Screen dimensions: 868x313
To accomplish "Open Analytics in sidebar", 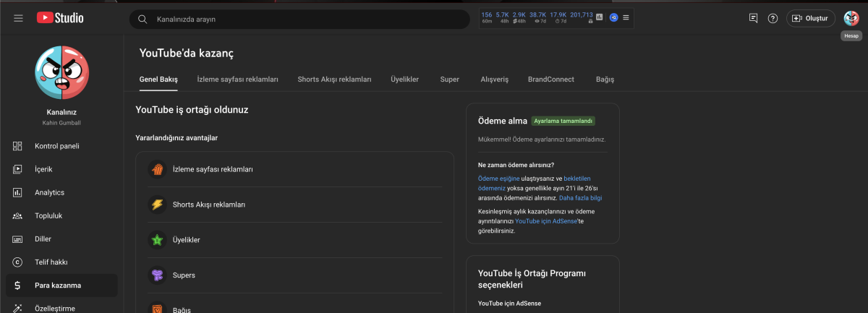I will pos(61,192).
